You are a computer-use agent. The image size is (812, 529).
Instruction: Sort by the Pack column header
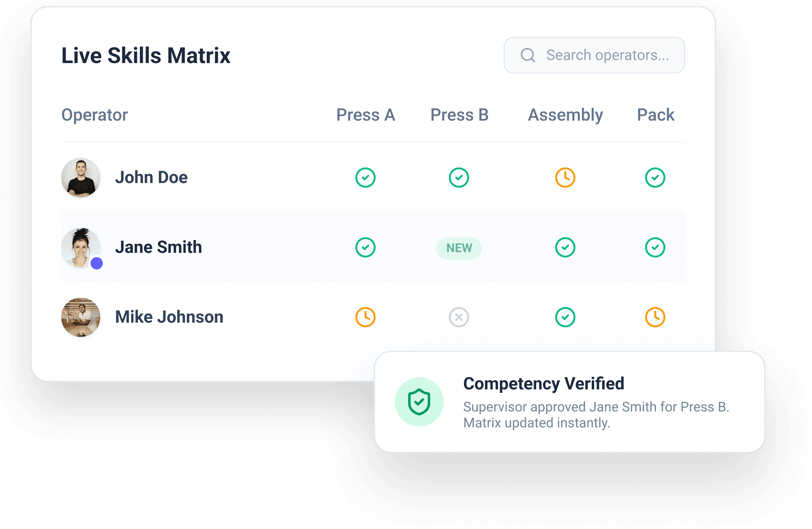655,115
